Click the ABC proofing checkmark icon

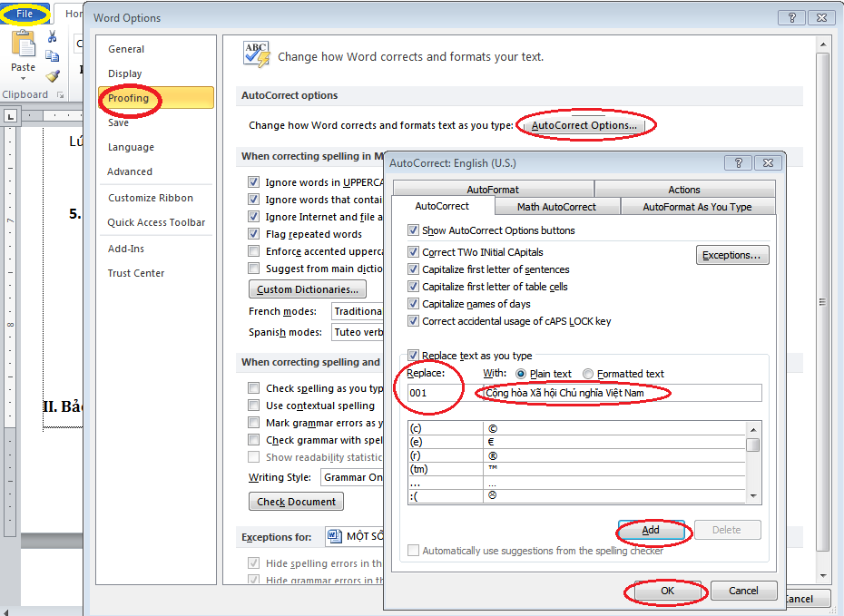point(256,54)
